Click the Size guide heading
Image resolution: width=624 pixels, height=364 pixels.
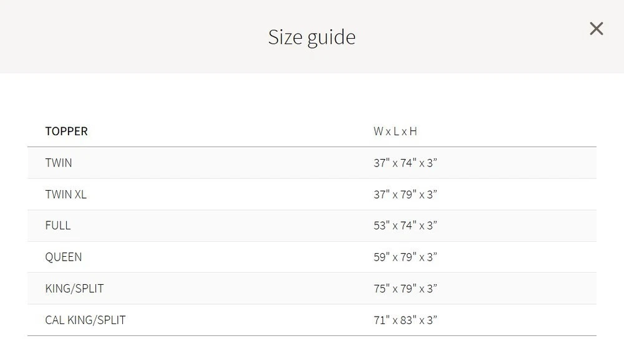click(311, 37)
